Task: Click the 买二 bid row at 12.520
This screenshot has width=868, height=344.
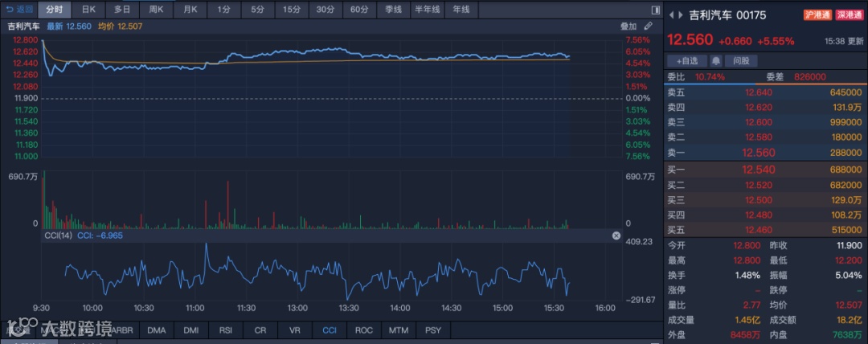Action: [x=766, y=185]
